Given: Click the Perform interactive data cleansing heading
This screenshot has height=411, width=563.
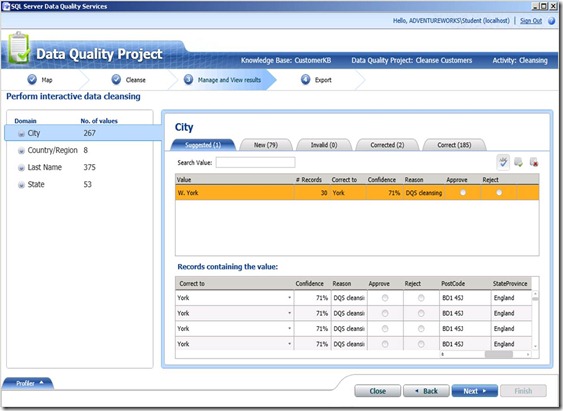Looking at the screenshot, I should (73, 96).
